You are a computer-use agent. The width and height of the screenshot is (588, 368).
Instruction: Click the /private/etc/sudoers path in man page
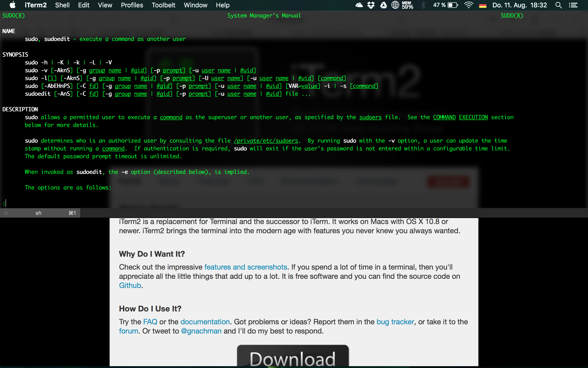[x=266, y=141]
